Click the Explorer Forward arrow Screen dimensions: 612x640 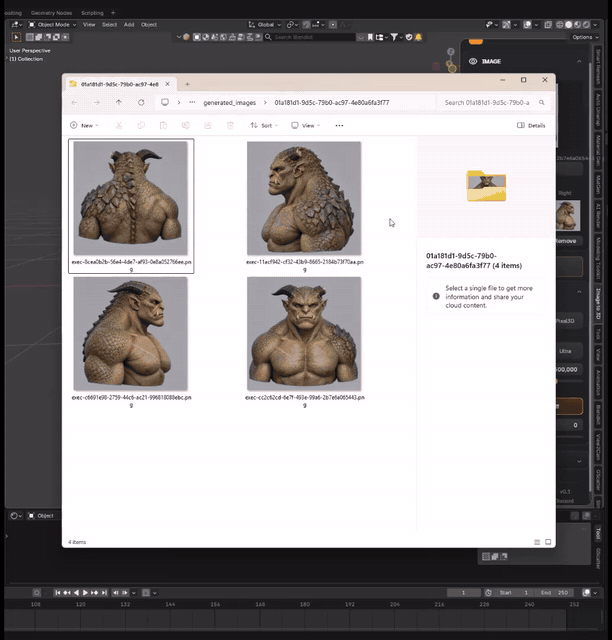click(96, 102)
